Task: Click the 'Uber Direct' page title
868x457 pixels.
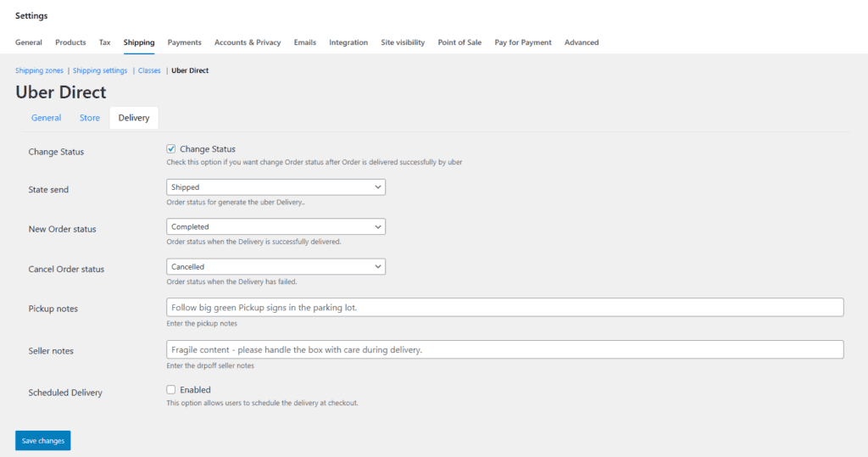Action: [60, 92]
